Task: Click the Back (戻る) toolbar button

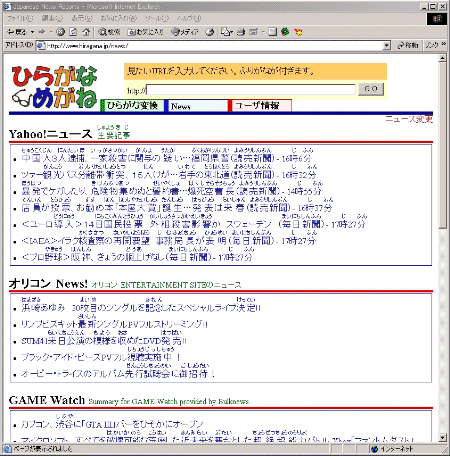Action: (x=16, y=32)
